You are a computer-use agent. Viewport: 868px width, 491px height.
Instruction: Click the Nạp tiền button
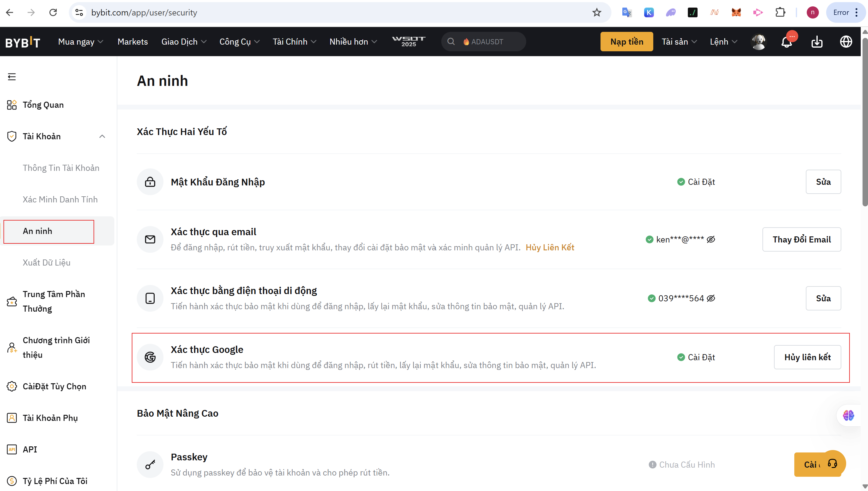click(x=626, y=42)
